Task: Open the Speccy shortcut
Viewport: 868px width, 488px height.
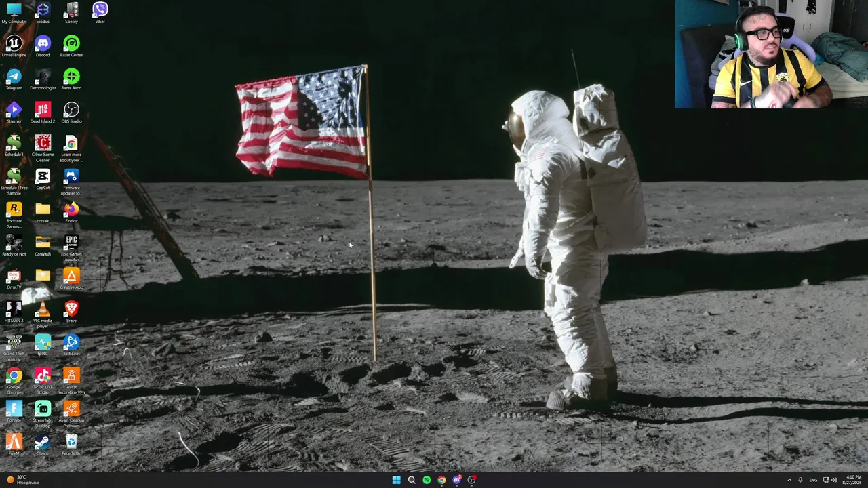Action: 71,13
